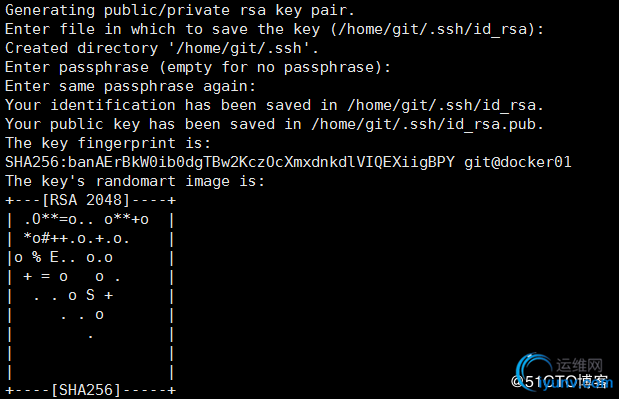Click the randomart 'E' character
Viewport: 619px width, 399px height.
(54, 257)
